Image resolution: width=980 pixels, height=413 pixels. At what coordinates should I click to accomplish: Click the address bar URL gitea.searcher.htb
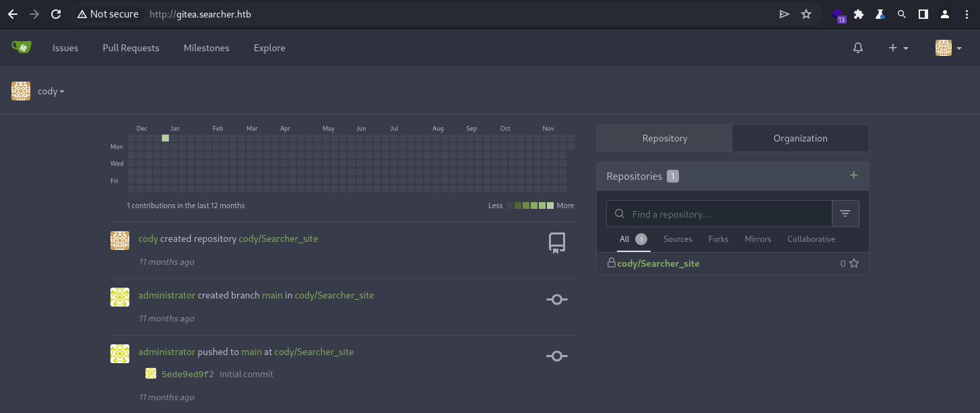200,14
